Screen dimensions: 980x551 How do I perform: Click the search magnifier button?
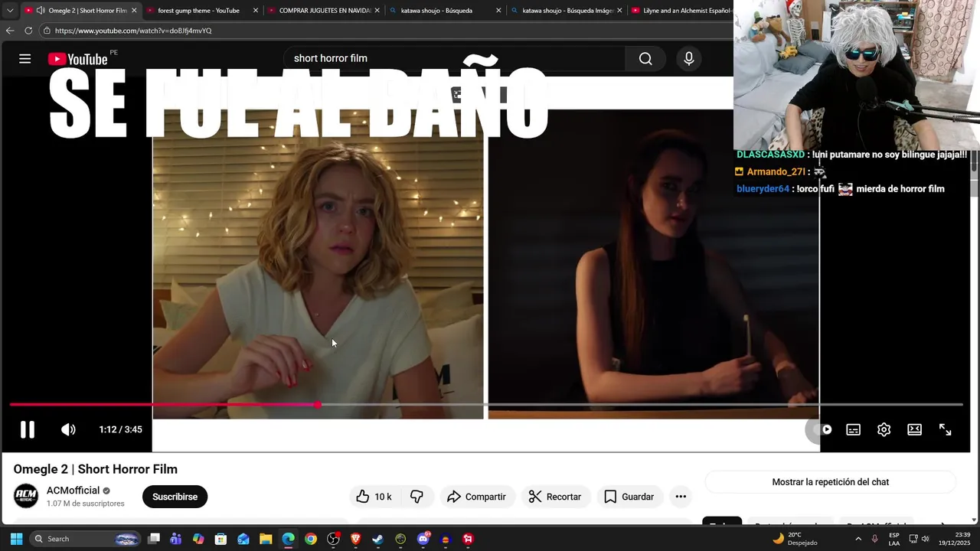(x=645, y=59)
